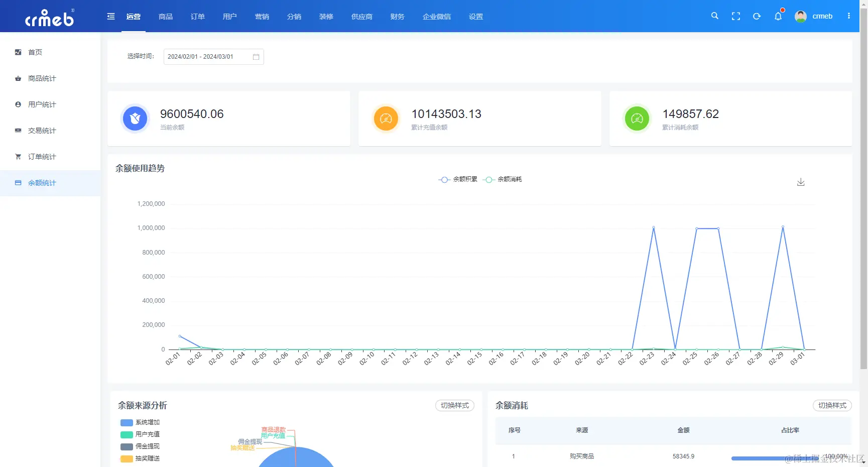Click the 10143503.13 recharge total value

click(x=446, y=114)
